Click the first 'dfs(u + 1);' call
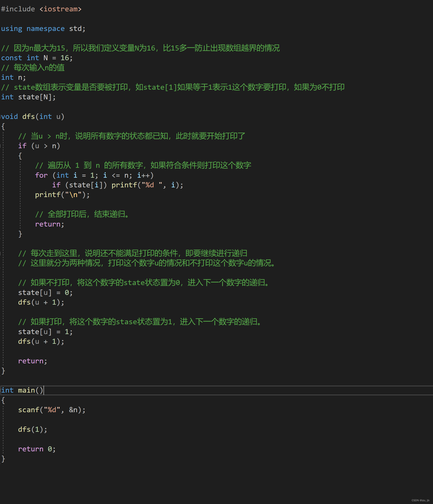This screenshot has height=504, width=433. click(x=41, y=302)
